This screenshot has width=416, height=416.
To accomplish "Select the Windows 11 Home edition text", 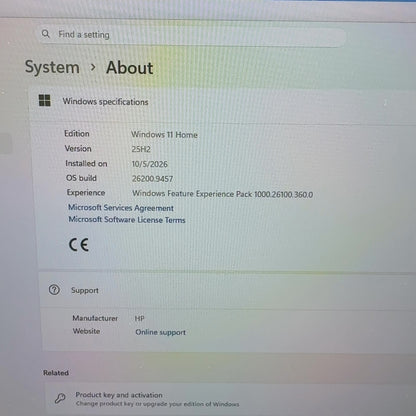I will point(164,135).
